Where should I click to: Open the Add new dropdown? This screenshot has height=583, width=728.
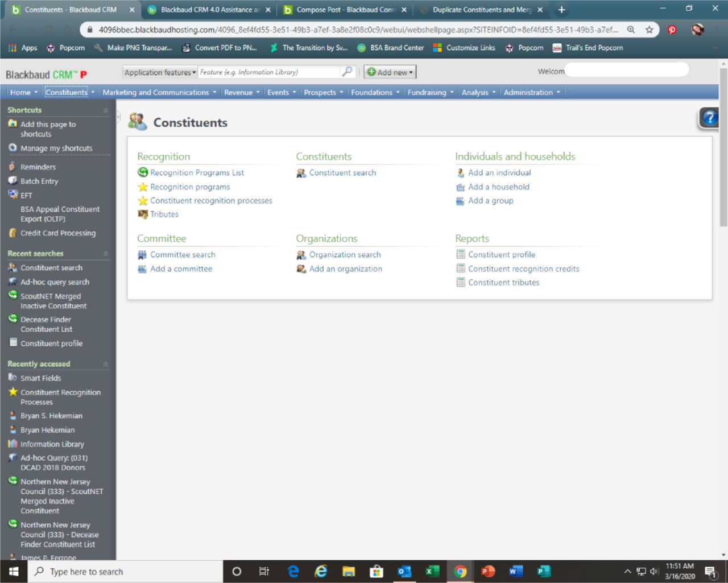(390, 72)
